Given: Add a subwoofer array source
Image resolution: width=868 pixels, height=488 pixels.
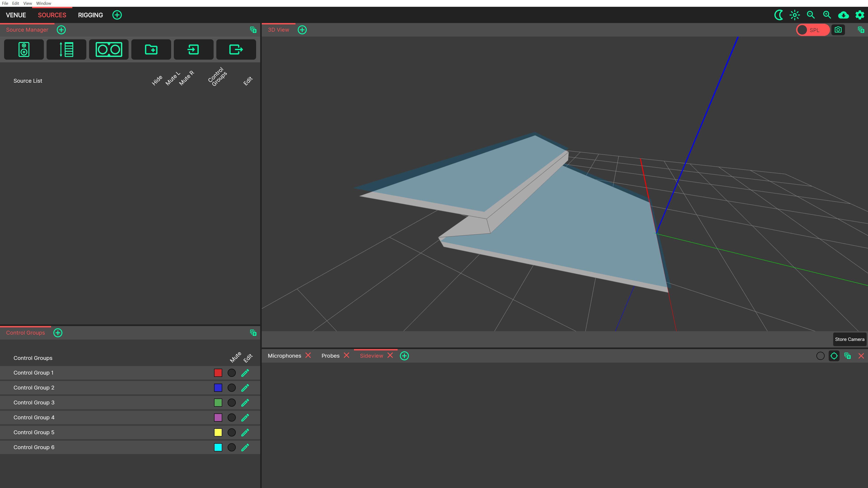Looking at the screenshot, I should pos(108,49).
